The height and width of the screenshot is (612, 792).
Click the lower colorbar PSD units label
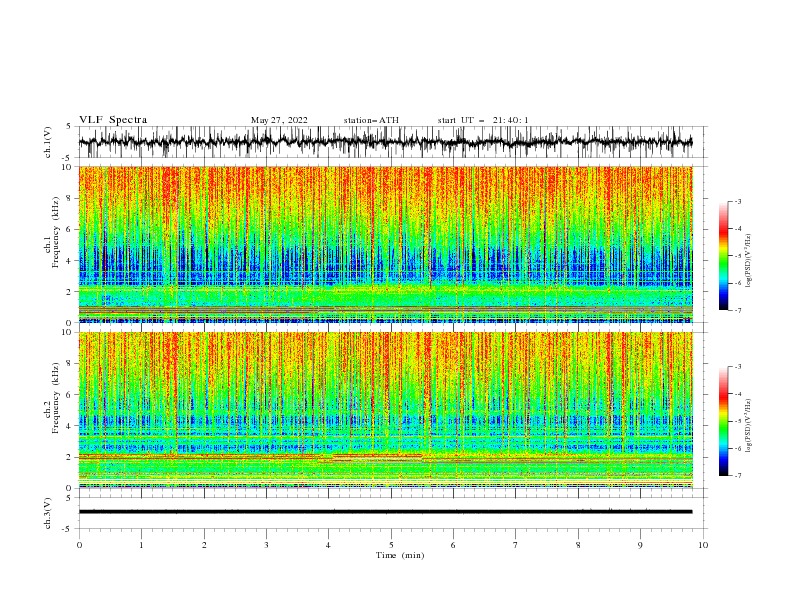[748, 425]
